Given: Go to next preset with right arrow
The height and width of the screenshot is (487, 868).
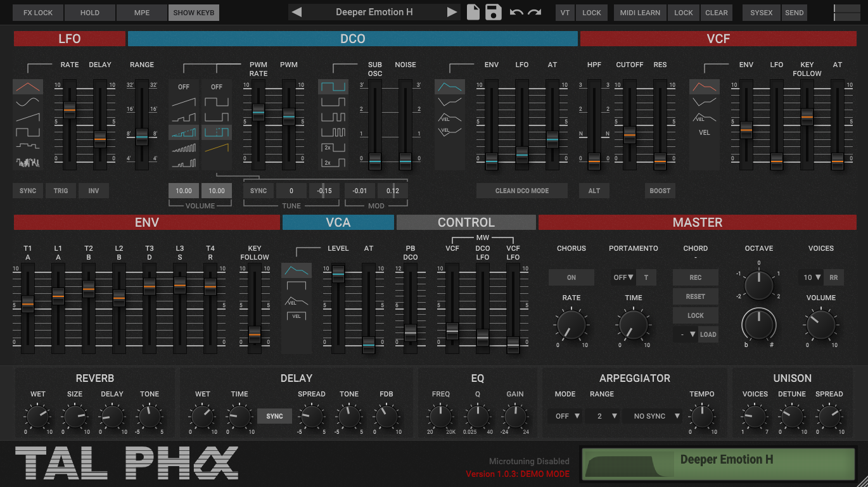Looking at the screenshot, I should click(x=452, y=12).
